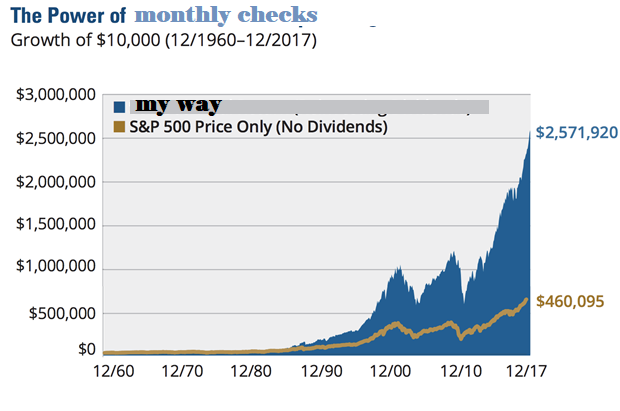Click the $2,000,000 y-axis label
This screenshot has height=411, width=620.
point(56,182)
